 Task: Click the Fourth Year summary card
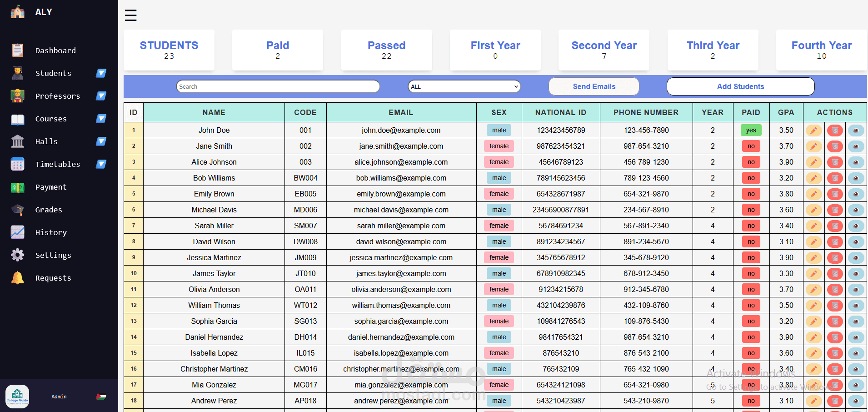tap(822, 50)
